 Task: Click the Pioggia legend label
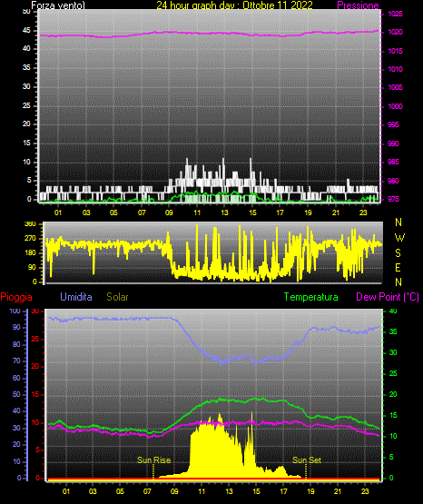[16, 297]
